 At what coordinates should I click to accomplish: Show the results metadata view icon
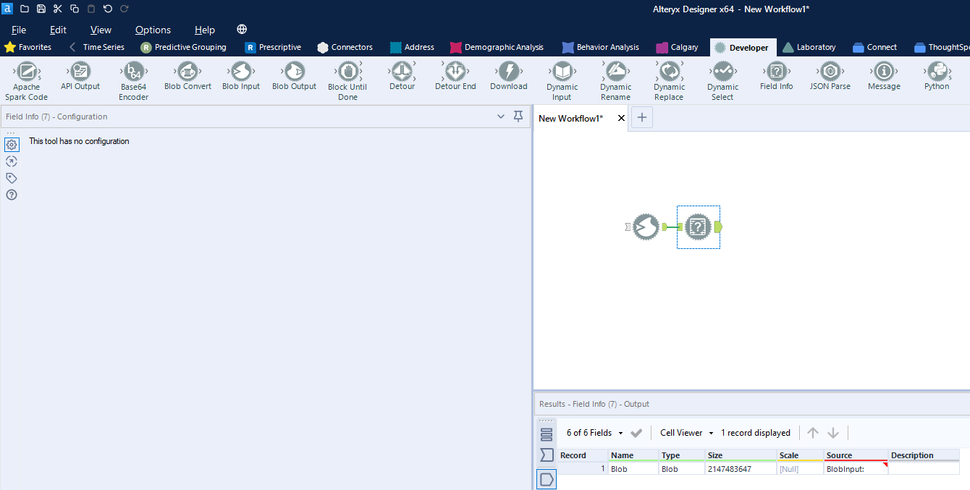click(546, 434)
